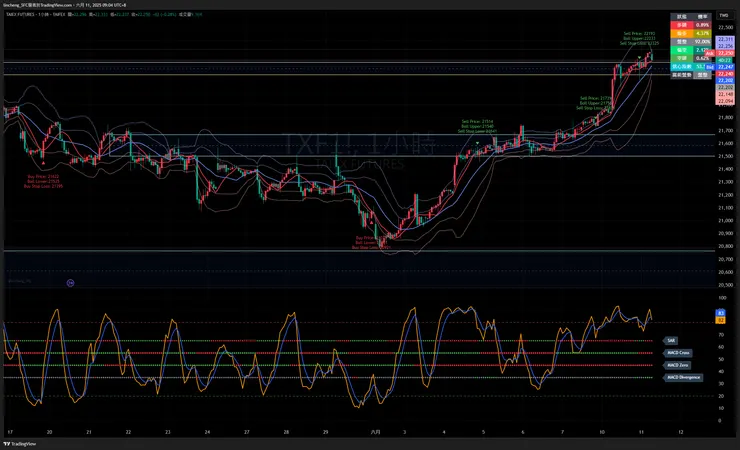Click the 20,500 price axis label

[725, 285]
